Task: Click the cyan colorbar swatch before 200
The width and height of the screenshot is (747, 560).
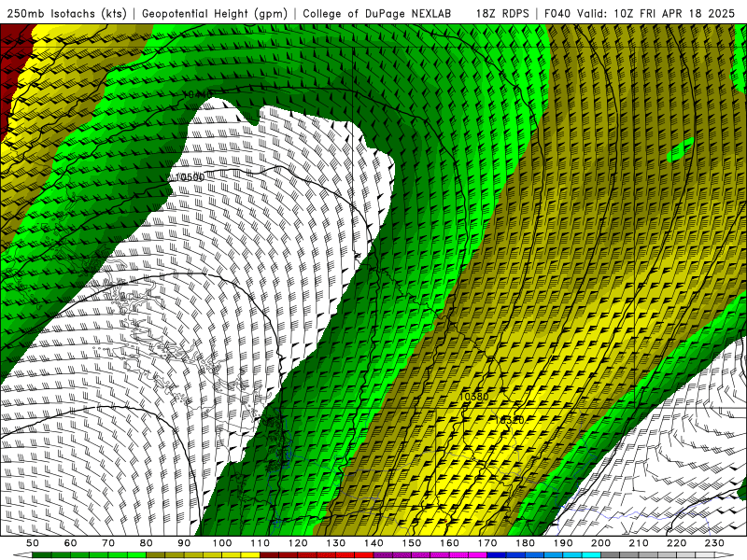Action: (592, 555)
